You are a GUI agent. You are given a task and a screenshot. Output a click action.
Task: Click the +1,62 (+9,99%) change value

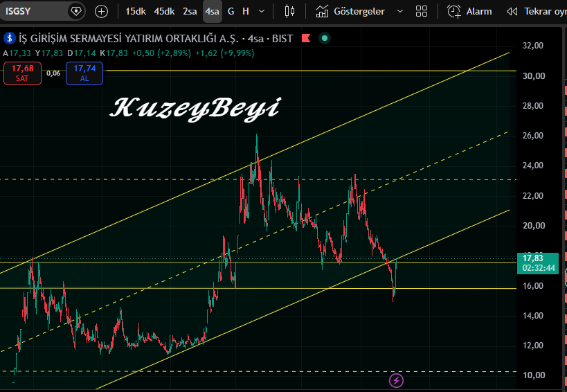point(224,53)
